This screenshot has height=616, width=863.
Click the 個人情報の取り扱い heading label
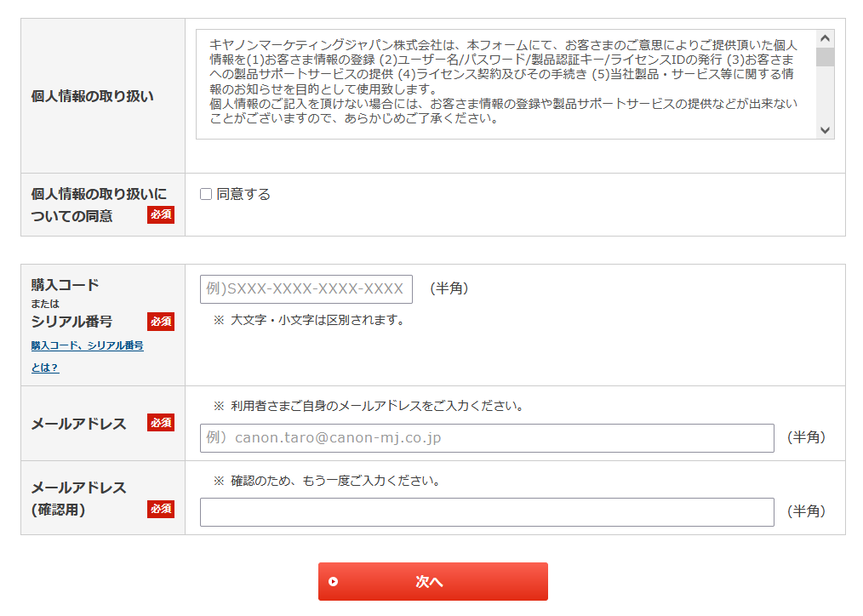pyautogui.click(x=93, y=96)
